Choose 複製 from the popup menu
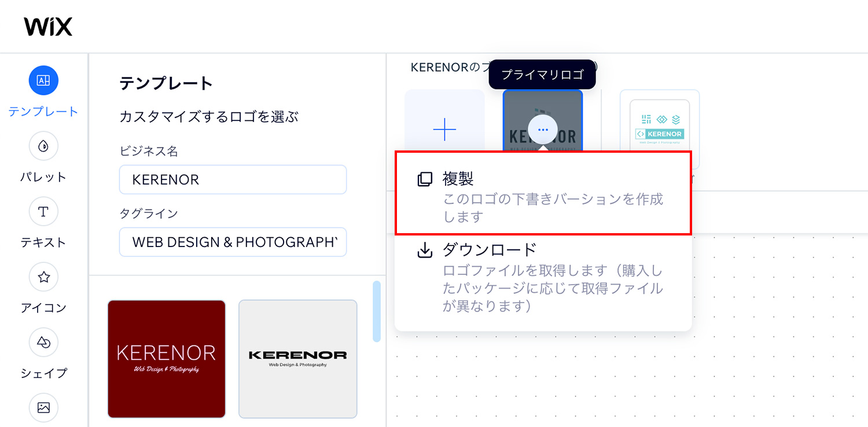 (x=543, y=193)
